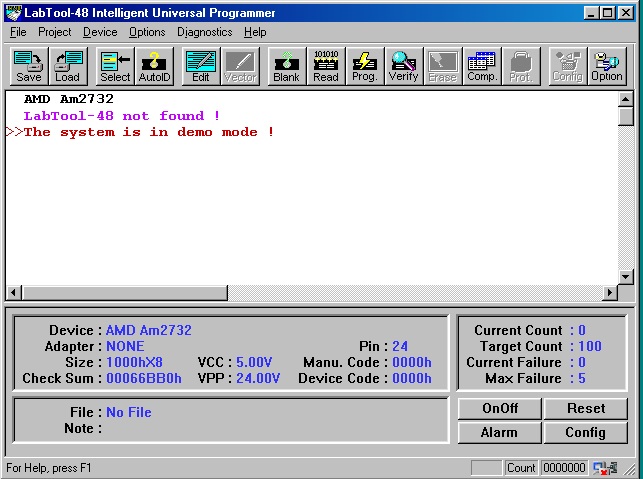
Task: Click the VCC value '5.00V'
Action: tap(254, 362)
